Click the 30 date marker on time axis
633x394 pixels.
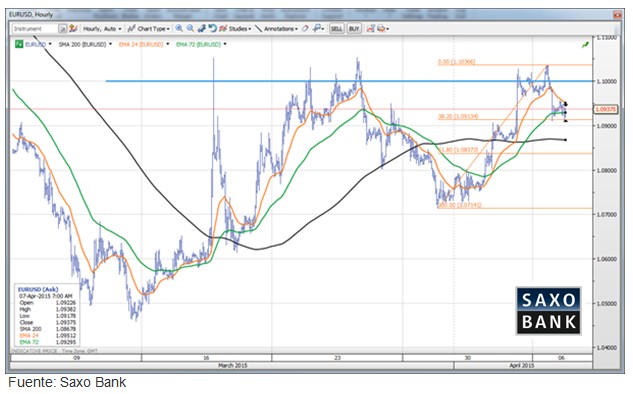click(x=467, y=358)
